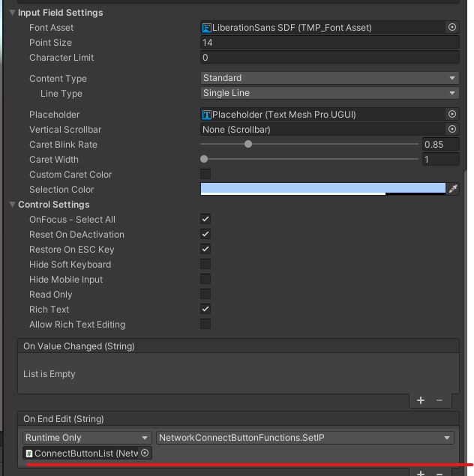Screen dimensions: 474x476
Task: Click the Caret Blink Rate value field
Action: [x=440, y=144]
